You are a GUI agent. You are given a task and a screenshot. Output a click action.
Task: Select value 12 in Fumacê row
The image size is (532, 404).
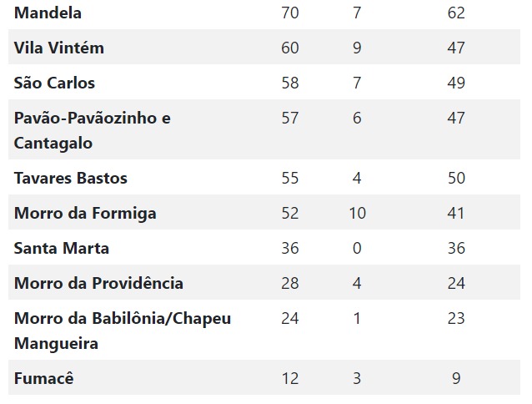click(x=290, y=378)
